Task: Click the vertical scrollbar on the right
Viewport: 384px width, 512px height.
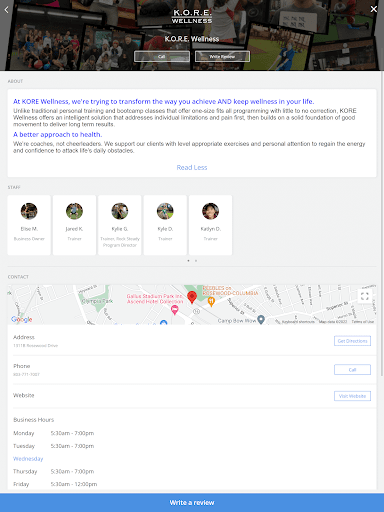Action: [382, 213]
